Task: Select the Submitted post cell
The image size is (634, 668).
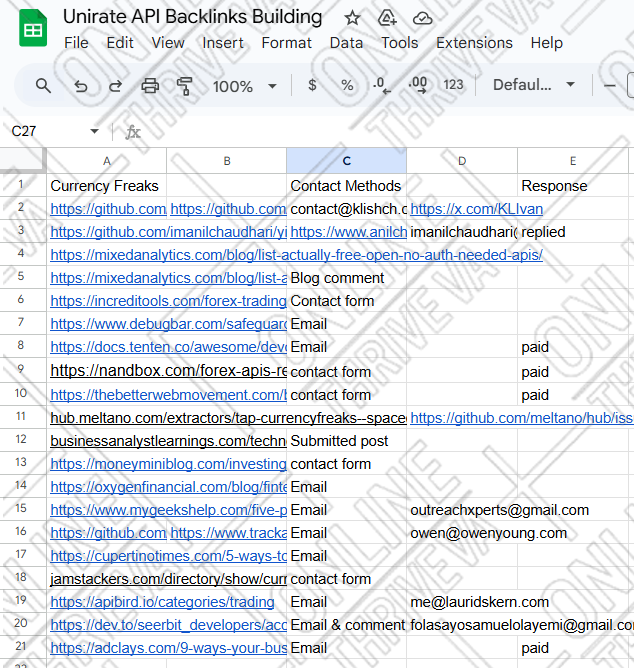Action: (346, 440)
